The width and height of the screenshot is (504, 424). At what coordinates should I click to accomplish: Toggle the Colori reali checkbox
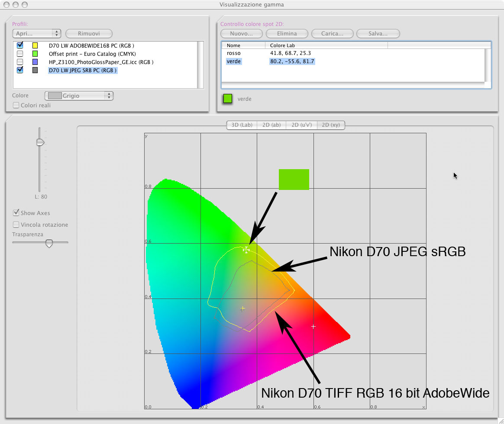coord(16,105)
